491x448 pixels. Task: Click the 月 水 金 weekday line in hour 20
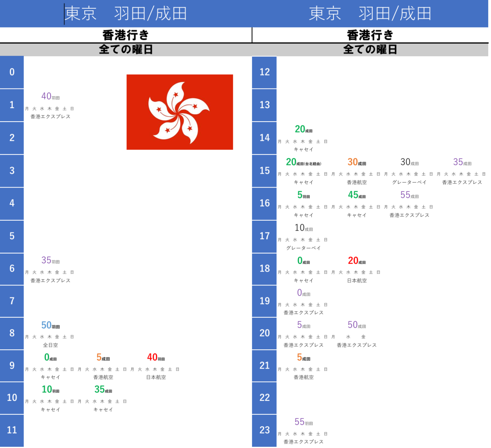(x=349, y=337)
